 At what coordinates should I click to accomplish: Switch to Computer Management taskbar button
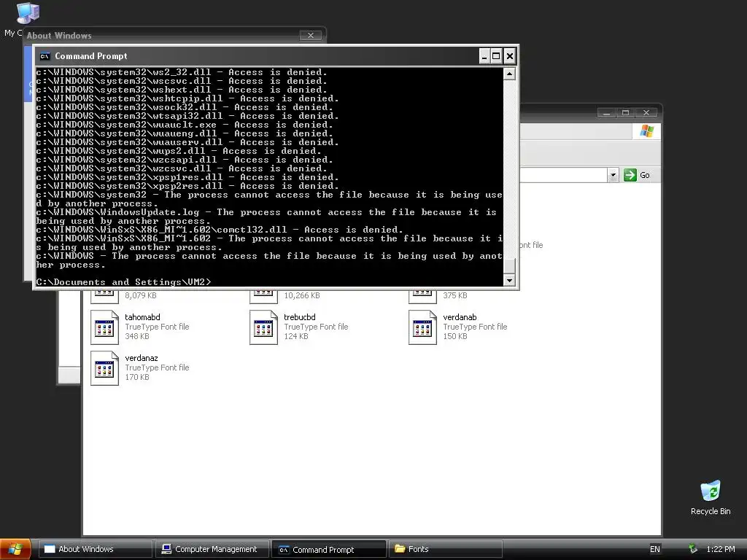click(x=212, y=549)
